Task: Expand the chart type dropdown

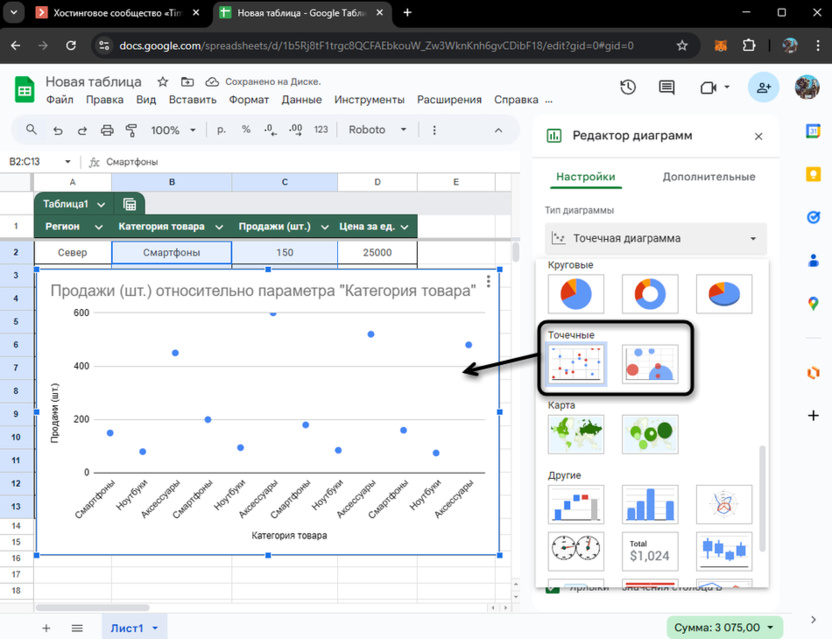Action: click(x=657, y=239)
